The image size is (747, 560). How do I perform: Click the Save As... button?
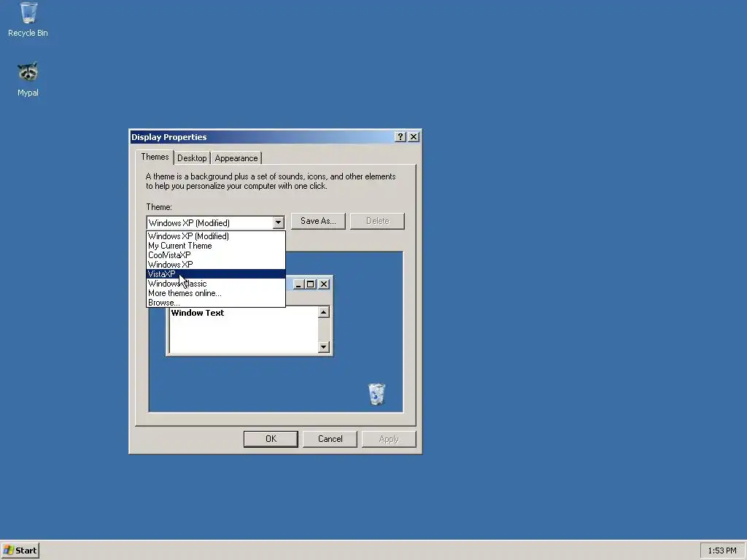[x=318, y=221]
